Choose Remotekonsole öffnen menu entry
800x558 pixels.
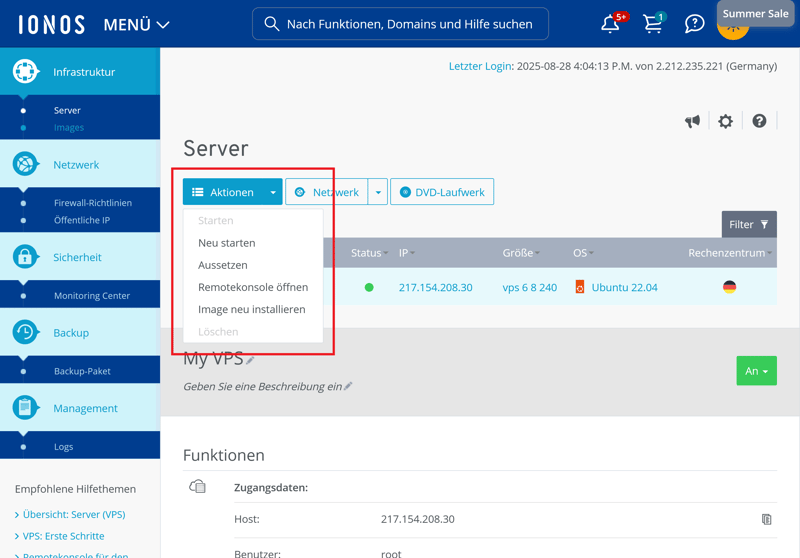(x=253, y=287)
